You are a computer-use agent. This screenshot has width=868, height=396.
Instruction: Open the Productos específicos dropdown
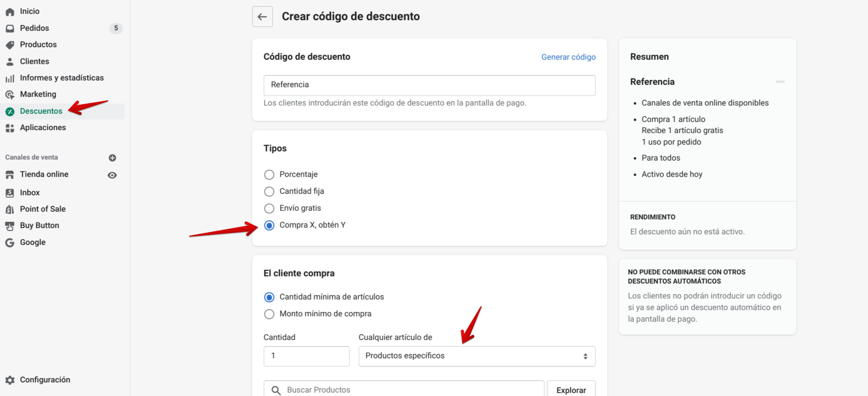[x=477, y=356]
